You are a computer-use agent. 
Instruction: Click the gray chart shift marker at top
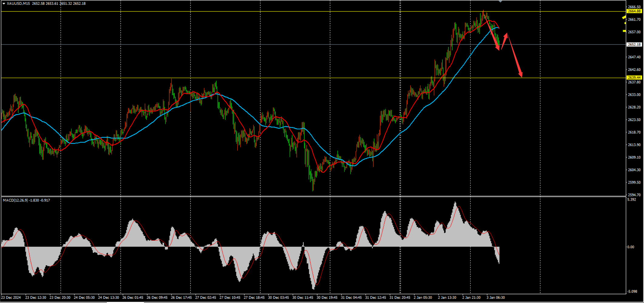tap(500, 2)
